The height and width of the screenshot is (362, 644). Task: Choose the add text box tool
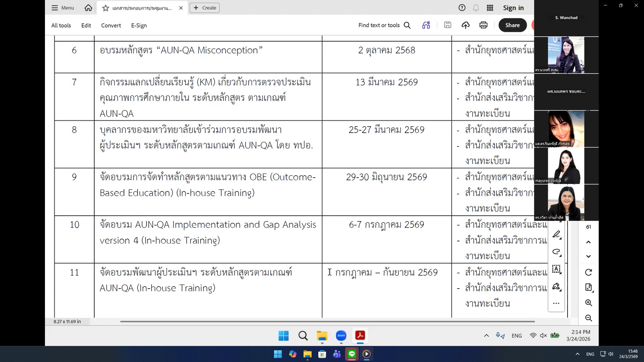pos(556,269)
